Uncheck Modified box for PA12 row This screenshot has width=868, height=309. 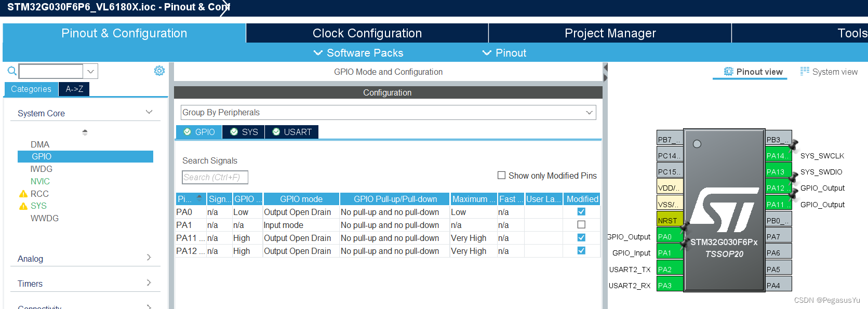pos(581,251)
